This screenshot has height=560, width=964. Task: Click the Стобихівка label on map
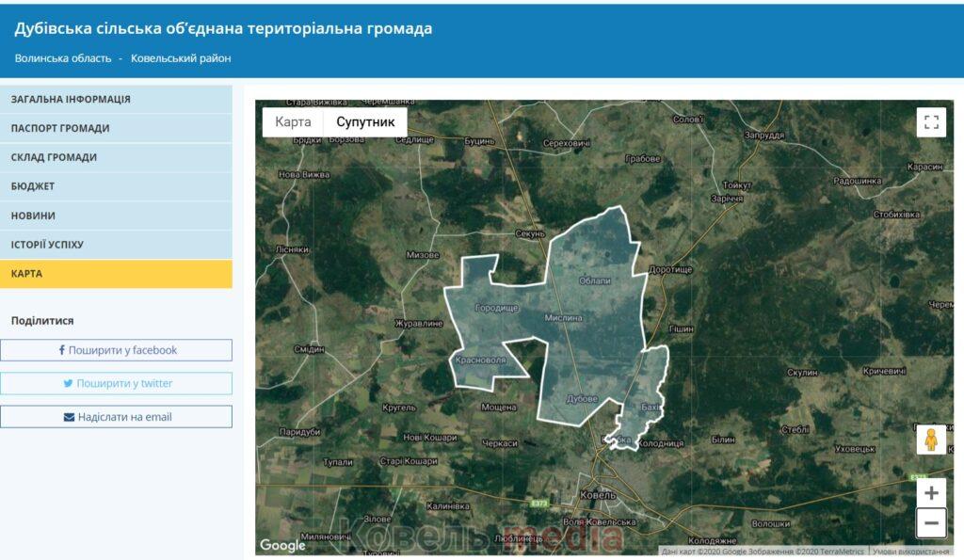[x=896, y=214]
